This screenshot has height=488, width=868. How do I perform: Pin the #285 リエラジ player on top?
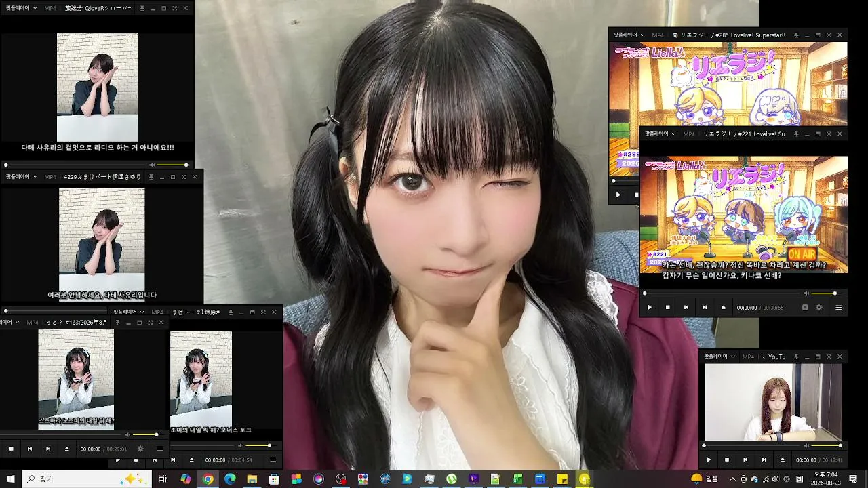click(x=796, y=35)
